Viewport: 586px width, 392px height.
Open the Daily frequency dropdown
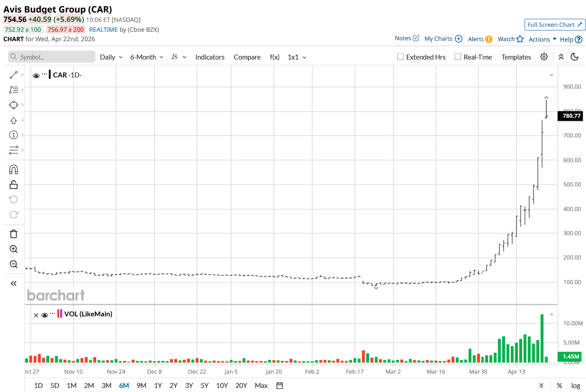click(111, 57)
